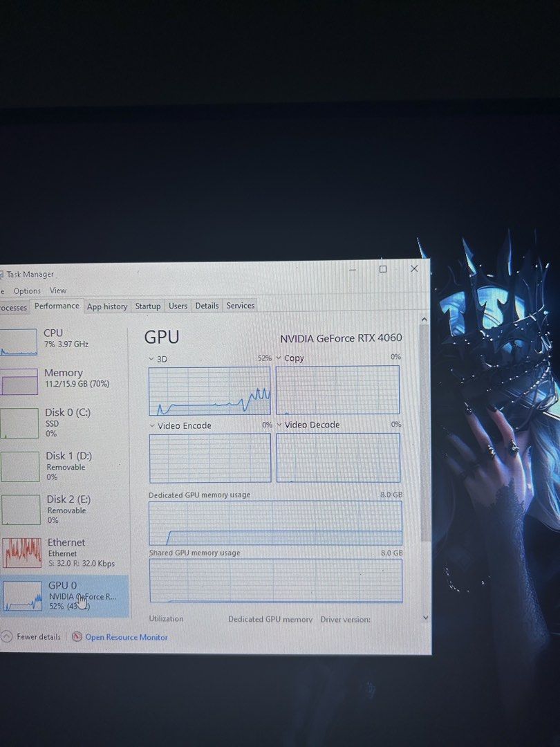Expand the Video Encode graph dropdown

click(x=152, y=425)
